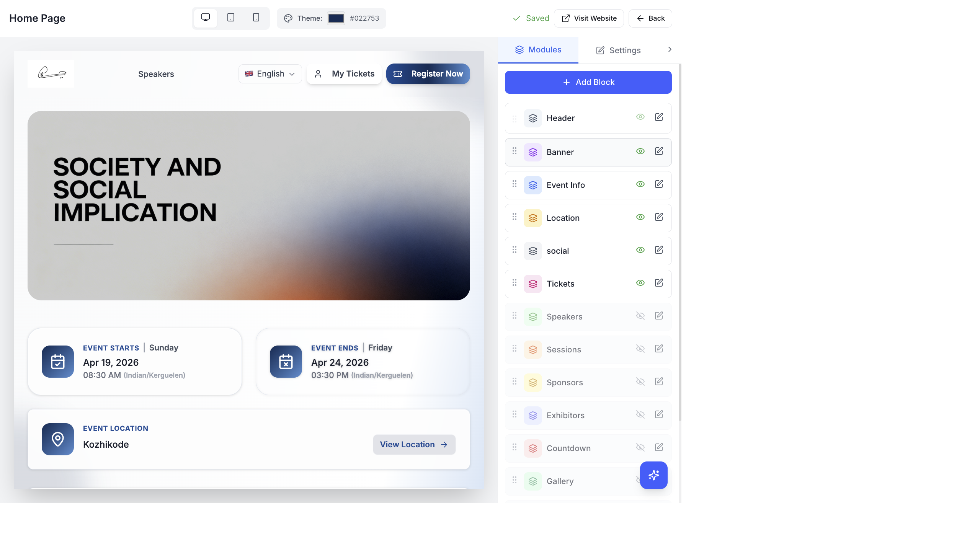Hide the Banner block using eye icon
Image resolution: width=980 pixels, height=551 pixels.
click(640, 151)
